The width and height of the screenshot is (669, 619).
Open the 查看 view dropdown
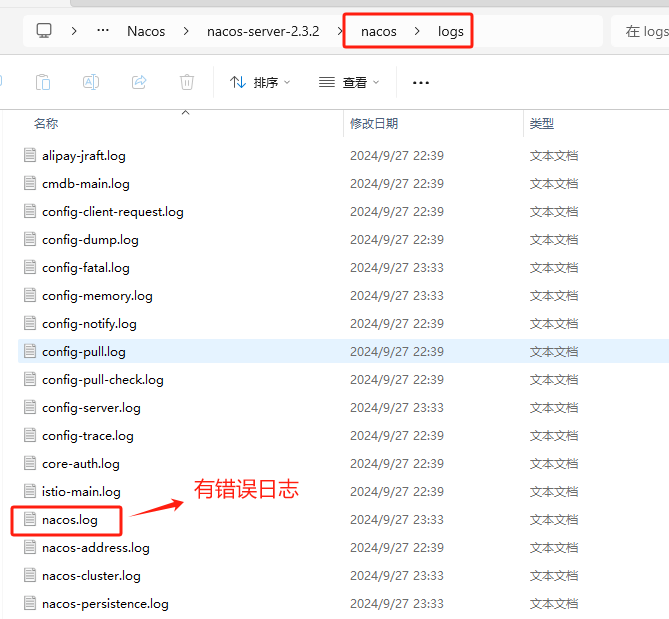click(x=349, y=82)
